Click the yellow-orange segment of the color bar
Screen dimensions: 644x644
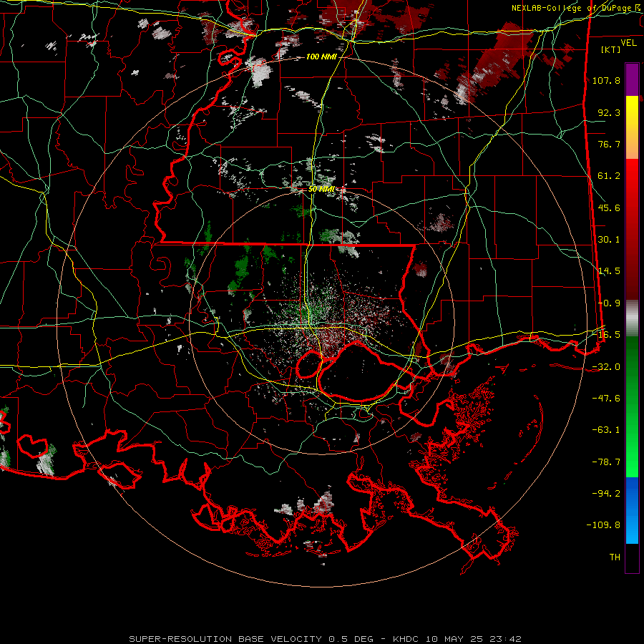point(632,127)
